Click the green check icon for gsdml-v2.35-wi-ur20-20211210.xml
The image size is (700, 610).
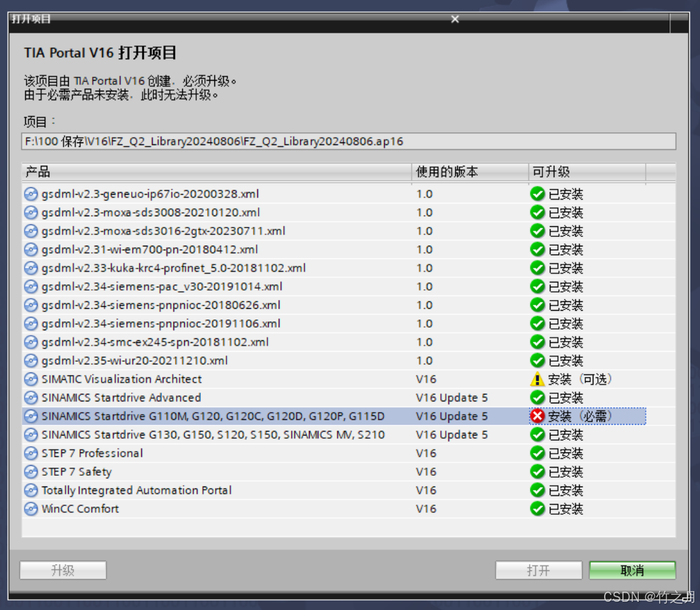click(537, 361)
